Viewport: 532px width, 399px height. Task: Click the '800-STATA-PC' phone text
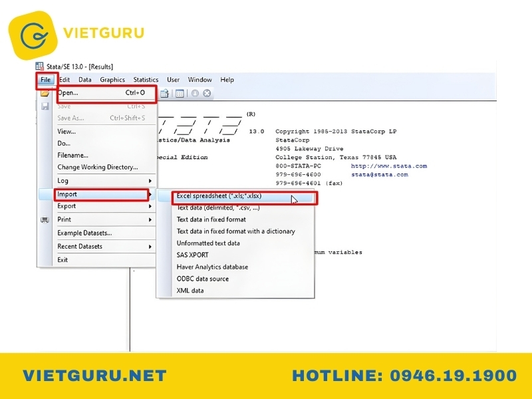click(298, 166)
